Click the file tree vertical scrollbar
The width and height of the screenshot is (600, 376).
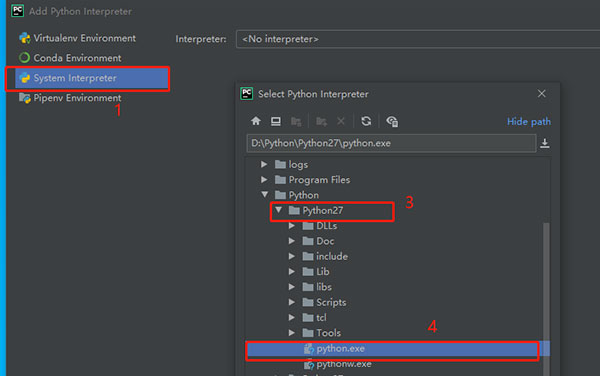(546, 298)
